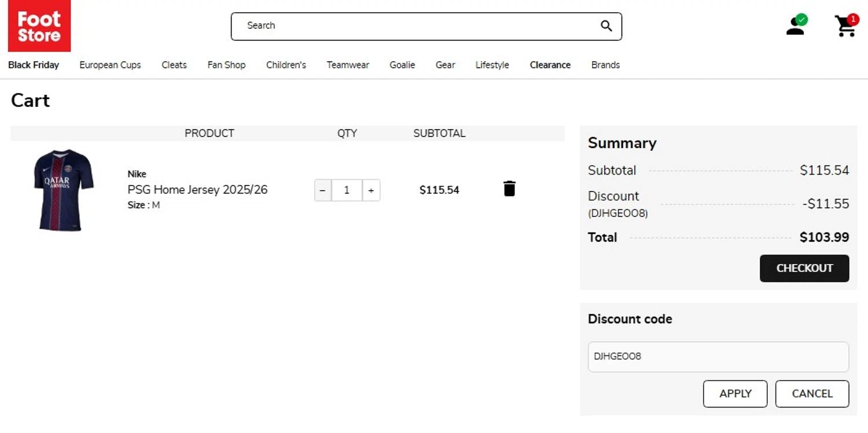
Task: Click the item subtotal $115.54 in table
Action: 439,190
